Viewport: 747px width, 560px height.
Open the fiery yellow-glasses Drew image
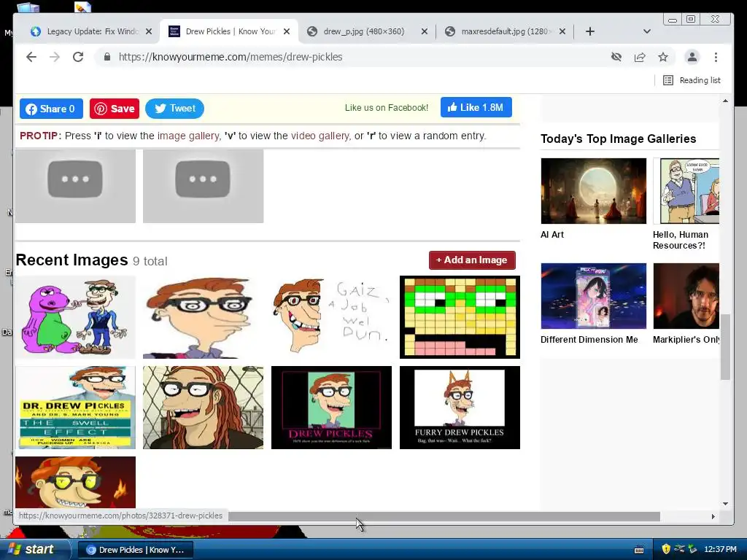click(x=75, y=483)
